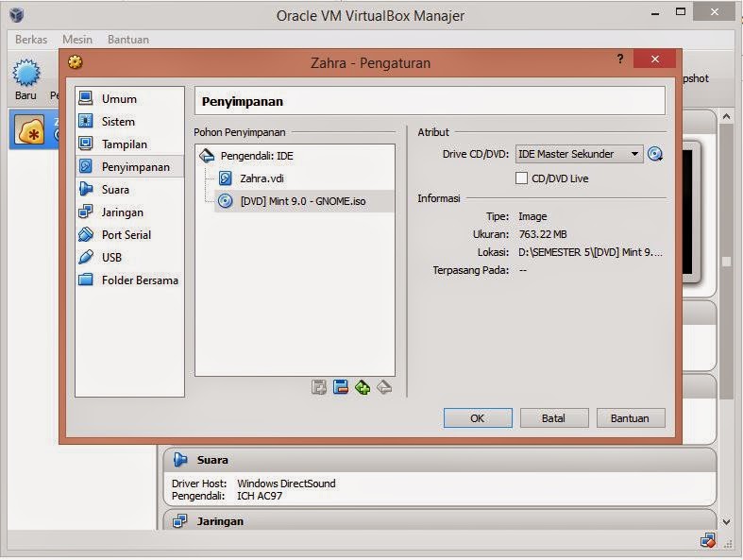
Task: Click the Port Serial connector icon
Action: pos(86,234)
